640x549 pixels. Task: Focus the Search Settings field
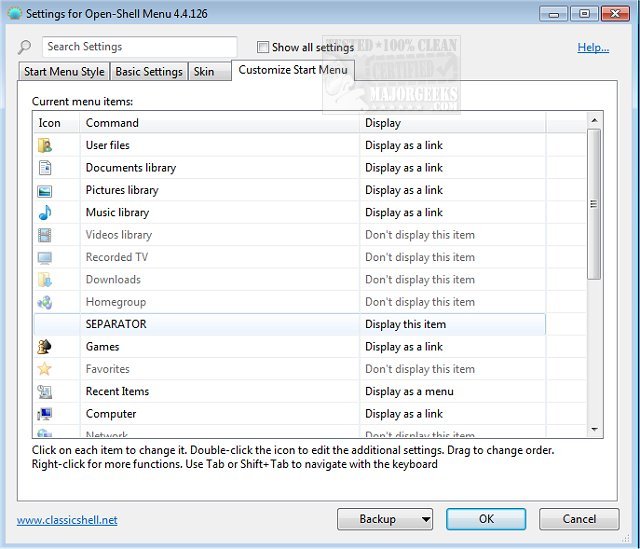[139, 47]
